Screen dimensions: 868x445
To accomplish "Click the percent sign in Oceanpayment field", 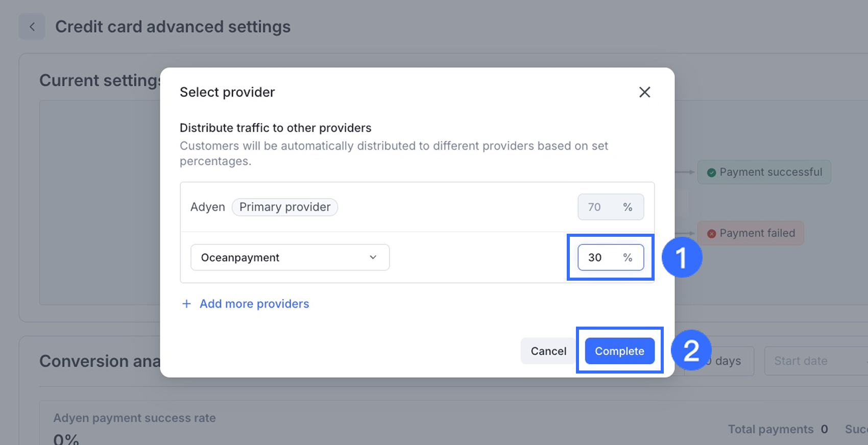I will pyautogui.click(x=628, y=258).
